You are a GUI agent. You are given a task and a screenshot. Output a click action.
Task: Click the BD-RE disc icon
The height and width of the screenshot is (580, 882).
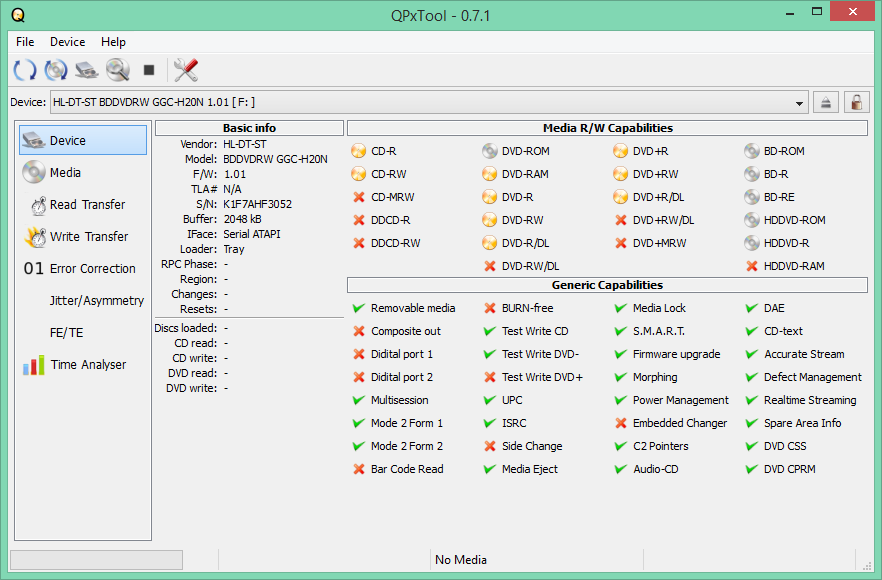pyautogui.click(x=752, y=197)
